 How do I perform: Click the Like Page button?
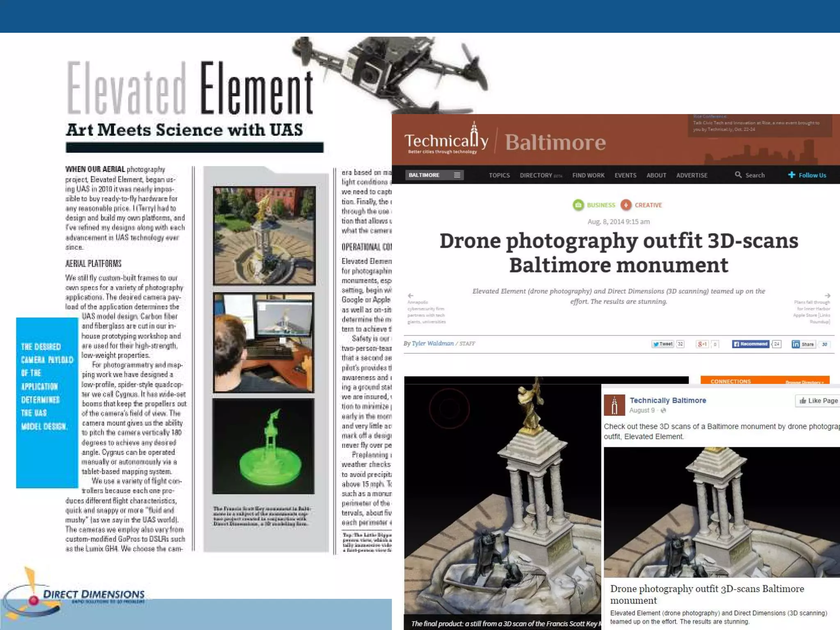[x=818, y=401]
